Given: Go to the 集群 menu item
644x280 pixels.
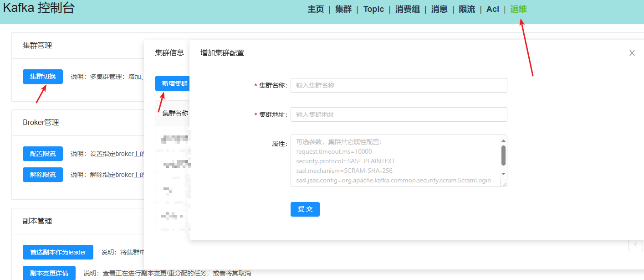Looking at the screenshot, I should [x=343, y=9].
